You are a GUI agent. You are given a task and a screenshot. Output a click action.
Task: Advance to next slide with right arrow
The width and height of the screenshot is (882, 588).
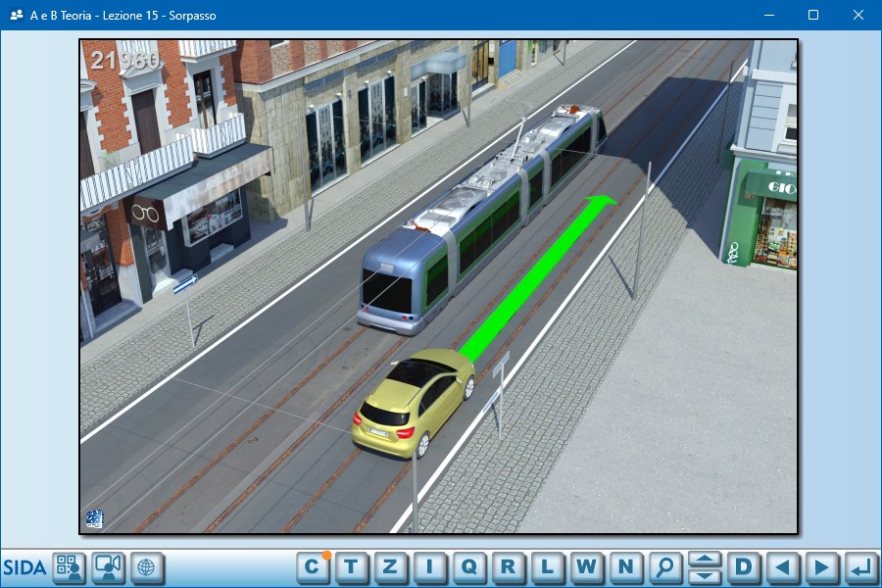(821, 566)
